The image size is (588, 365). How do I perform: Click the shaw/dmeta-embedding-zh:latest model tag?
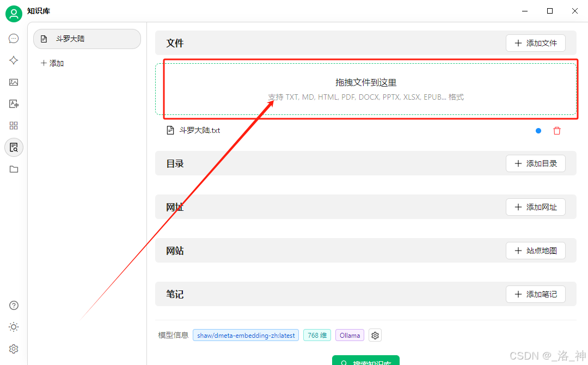pos(246,336)
